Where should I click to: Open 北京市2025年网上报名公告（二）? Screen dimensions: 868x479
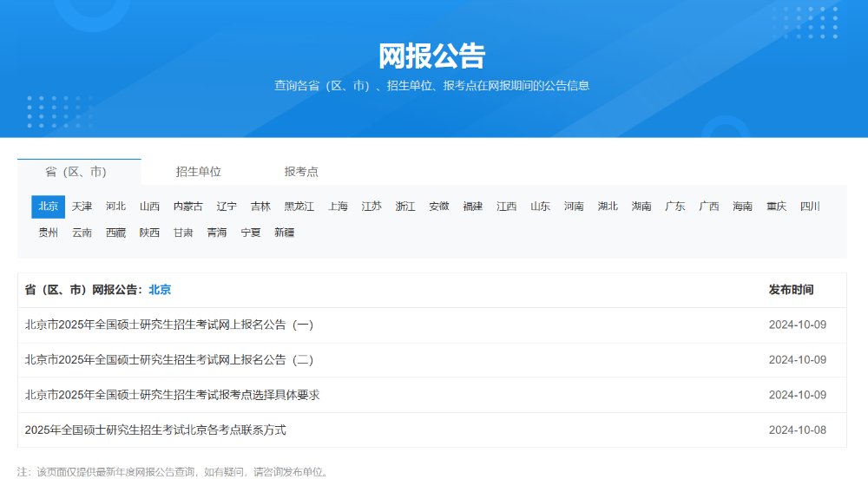(169, 360)
